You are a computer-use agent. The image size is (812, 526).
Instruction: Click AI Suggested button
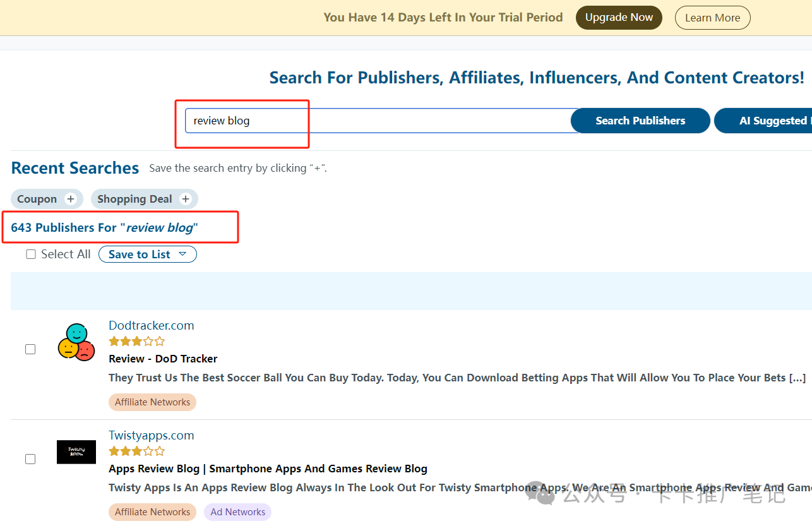(763, 121)
